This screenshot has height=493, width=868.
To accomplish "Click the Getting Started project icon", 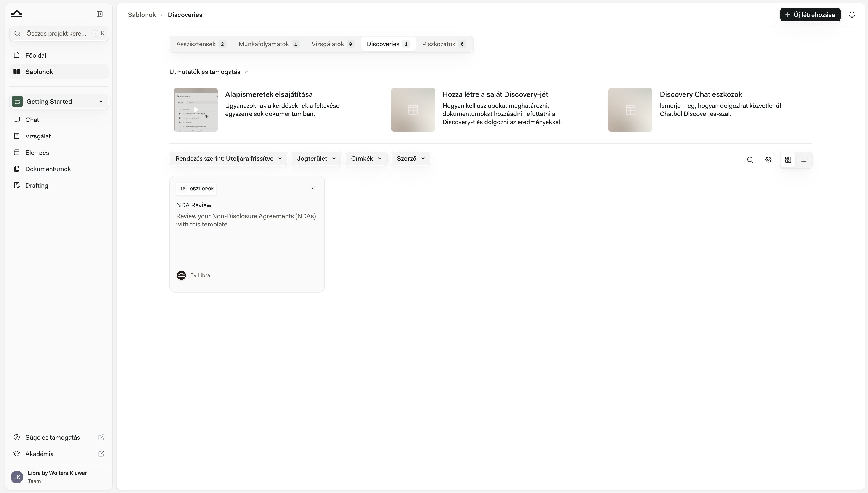I will pos(17,101).
